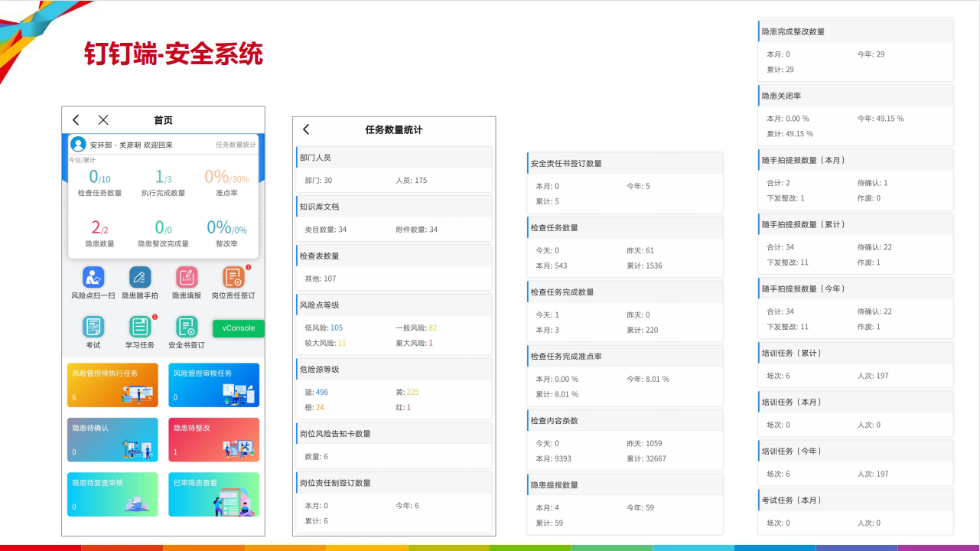Click the green vConsole button
The width and height of the screenshot is (980, 551).
(x=238, y=328)
